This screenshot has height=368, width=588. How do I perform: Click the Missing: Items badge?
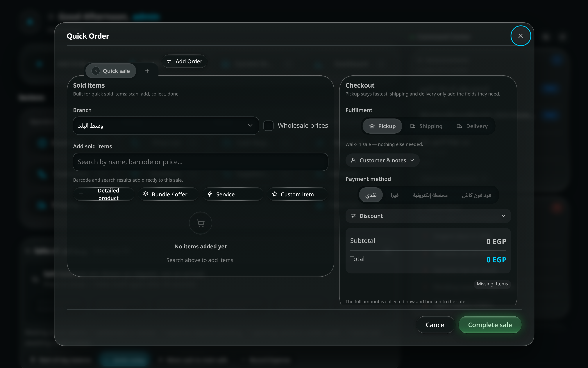492,284
